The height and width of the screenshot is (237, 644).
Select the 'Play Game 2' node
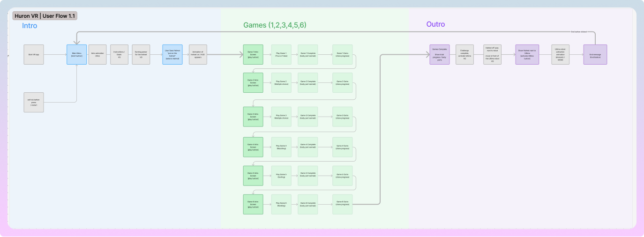coord(281,82)
